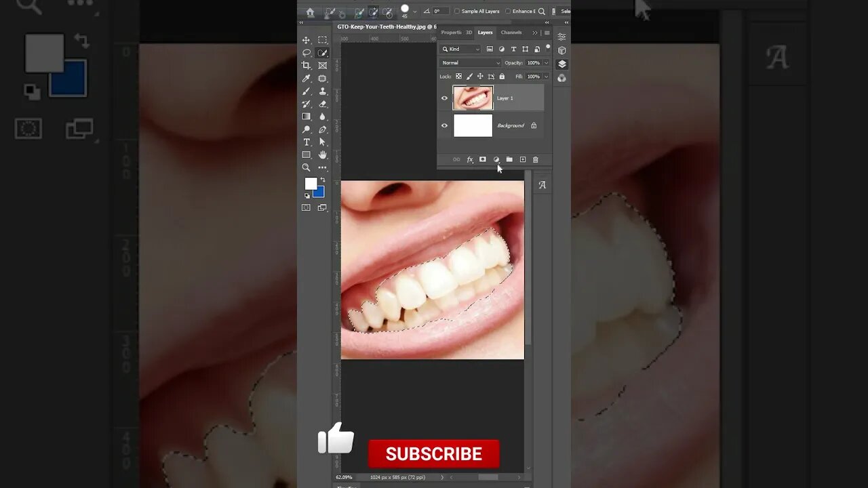Screen dimensions: 868x488
Task: Select the Eyedropper tool
Action: [307, 79]
